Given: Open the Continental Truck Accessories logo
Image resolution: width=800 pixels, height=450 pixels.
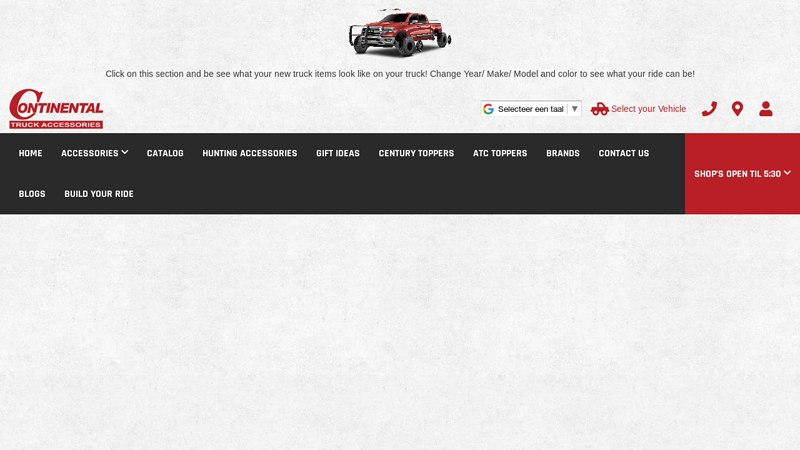Looking at the screenshot, I should (56, 109).
